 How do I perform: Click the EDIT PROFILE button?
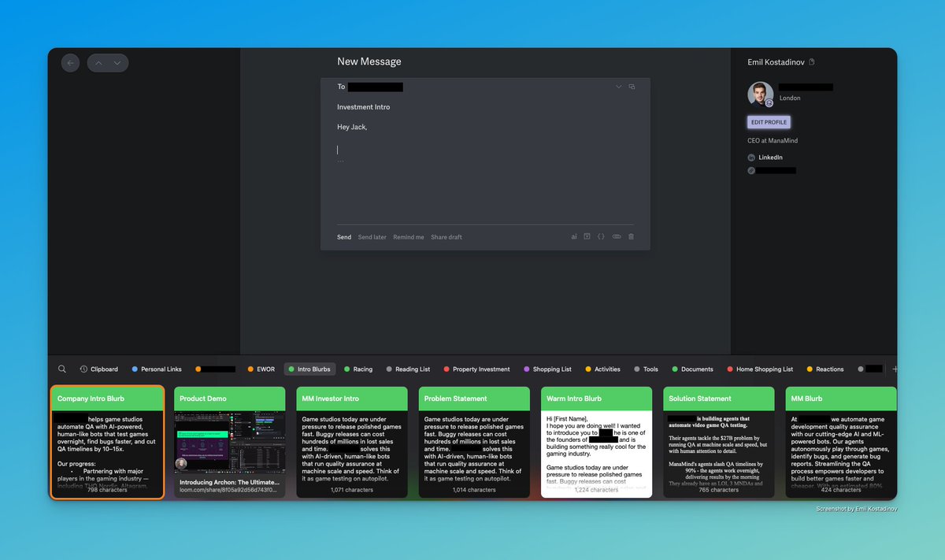(769, 122)
